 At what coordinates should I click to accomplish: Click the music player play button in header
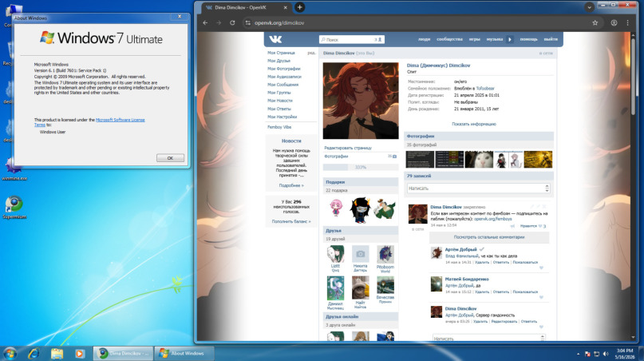coord(510,39)
